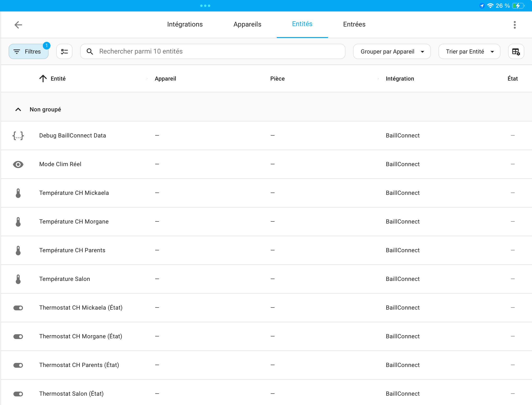Click thermometer icon for Température CH Parents
This screenshot has height=405, width=532.
point(18,250)
